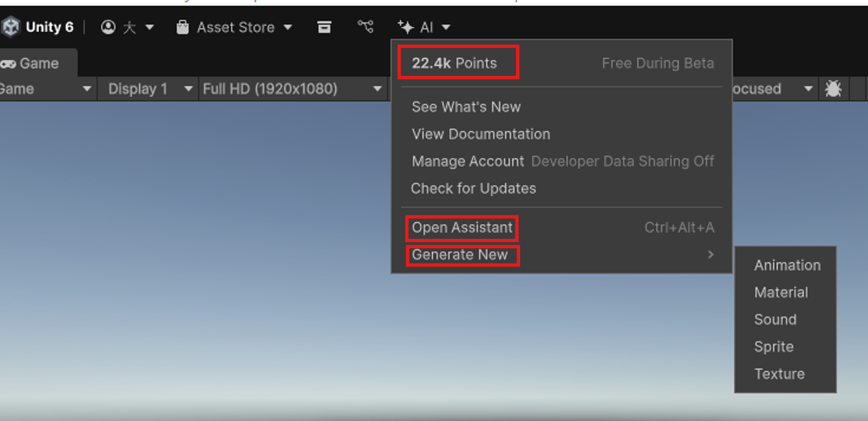Screen dimensions: 868x421
Task: Click the account profile icon
Action: click(109, 27)
